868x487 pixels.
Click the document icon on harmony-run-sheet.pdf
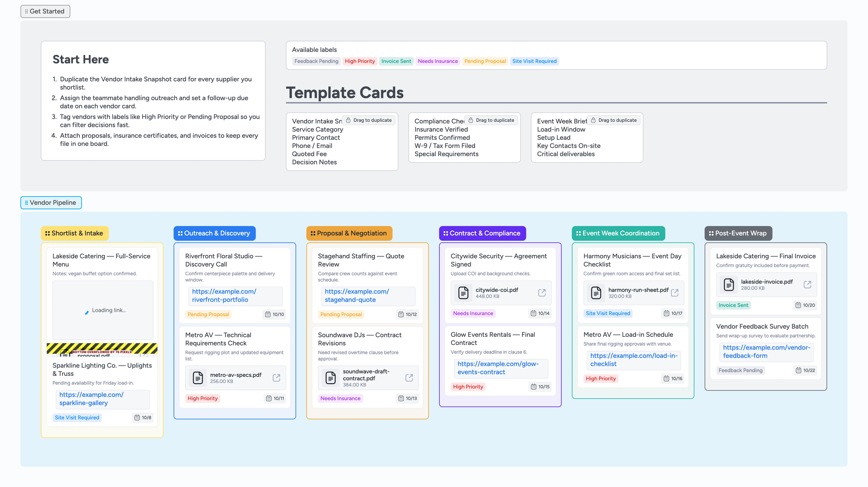[x=596, y=293]
